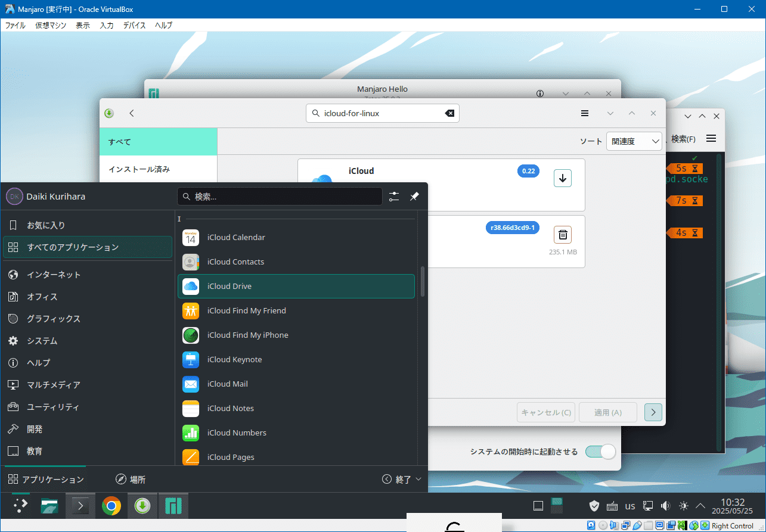
Task: Pin the application launcher open
Action: (414, 197)
